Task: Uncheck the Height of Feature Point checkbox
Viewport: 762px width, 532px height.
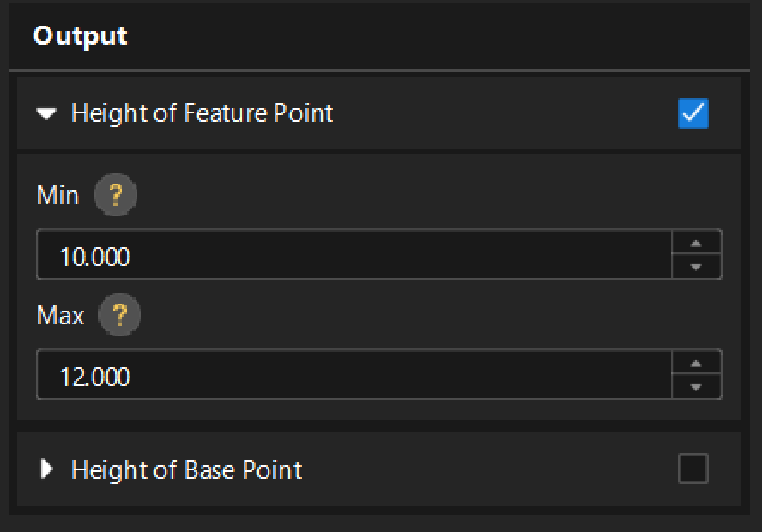Action: coord(692,113)
